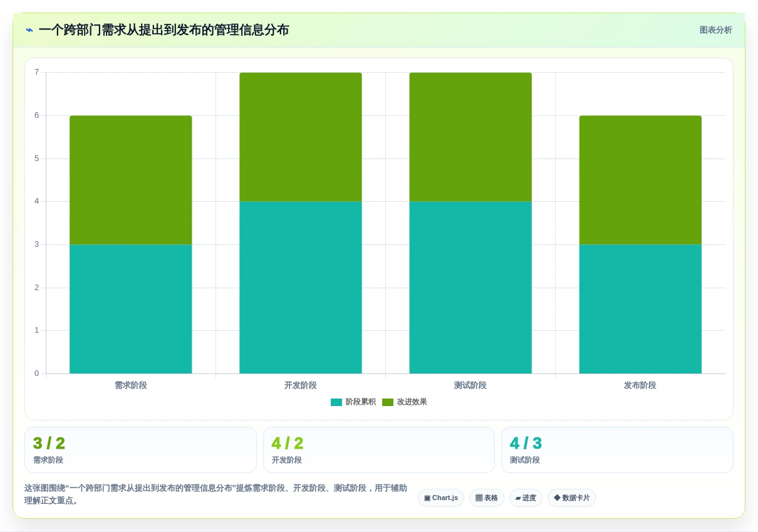This screenshot has height=532, width=758.
Task: Click the description paragraph starting 这张图围绕
Action: 215,494
